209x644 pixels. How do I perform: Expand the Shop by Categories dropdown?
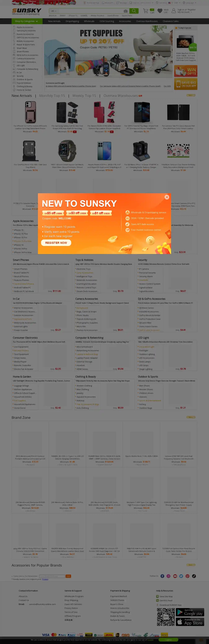26,21
